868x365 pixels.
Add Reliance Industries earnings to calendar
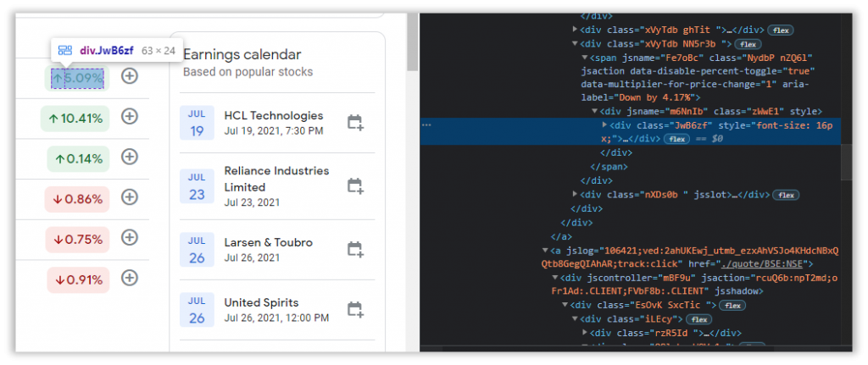pyautogui.click(x=355, y=185)
